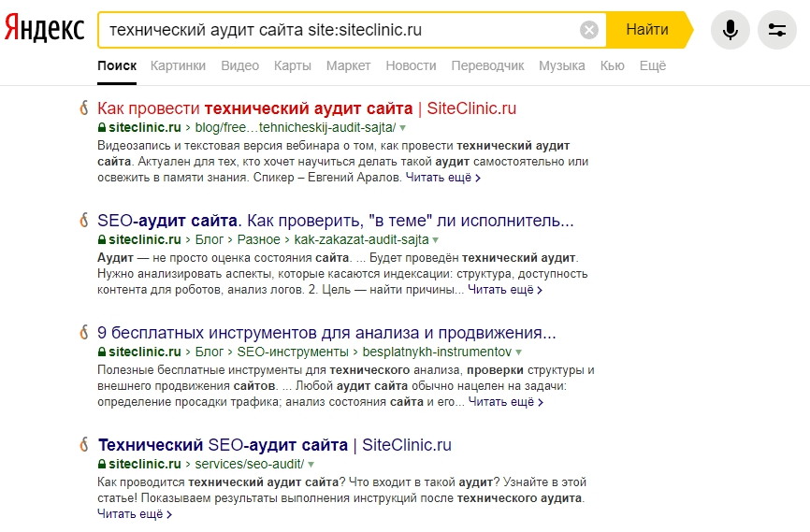Open search settings sliders icon
The width and height of the screenshot is (810, 532).
pos(777,30)
